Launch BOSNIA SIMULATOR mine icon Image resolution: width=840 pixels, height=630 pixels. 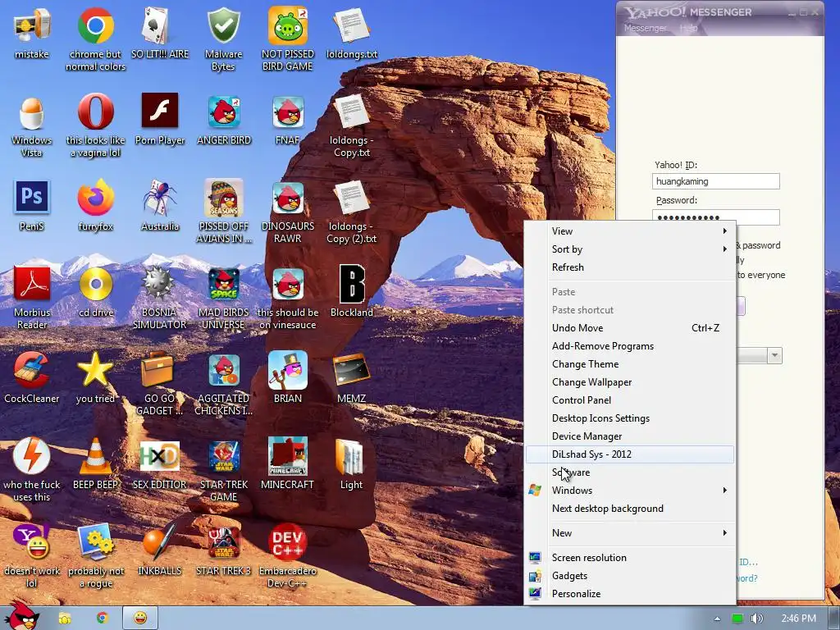[160, 284]
